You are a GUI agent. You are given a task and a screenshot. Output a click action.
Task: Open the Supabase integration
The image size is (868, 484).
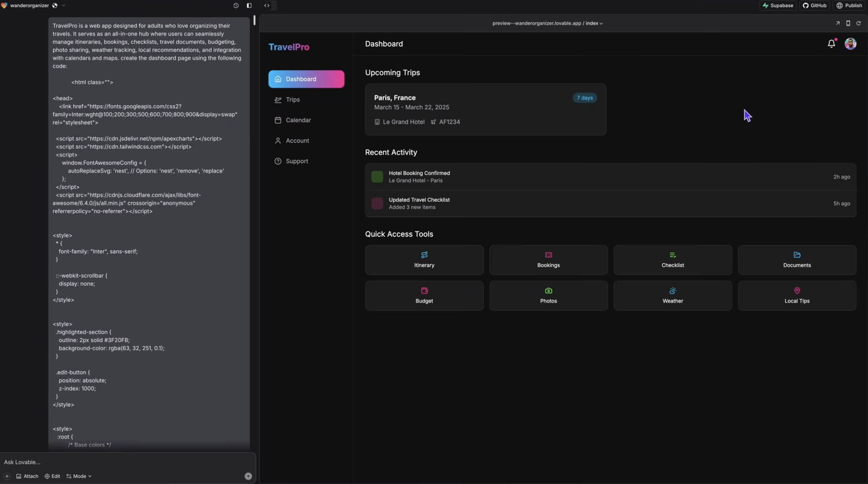[778, 5]
